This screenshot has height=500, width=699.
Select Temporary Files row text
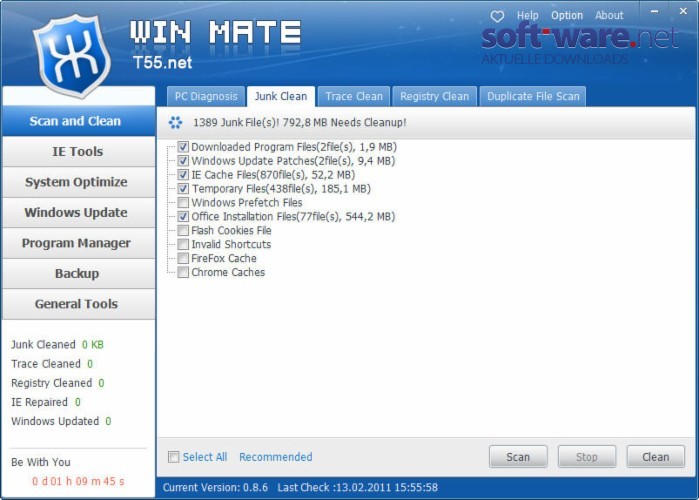(x=281, y=189)
